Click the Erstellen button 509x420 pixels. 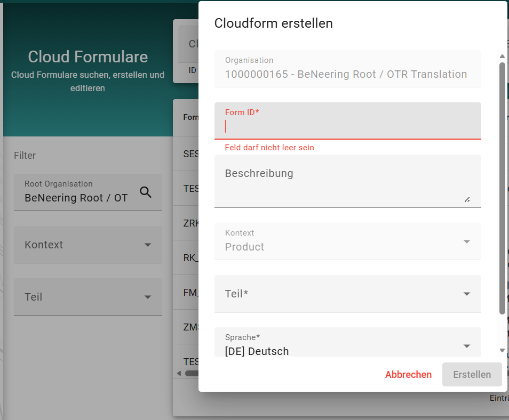tap(472, 375)
